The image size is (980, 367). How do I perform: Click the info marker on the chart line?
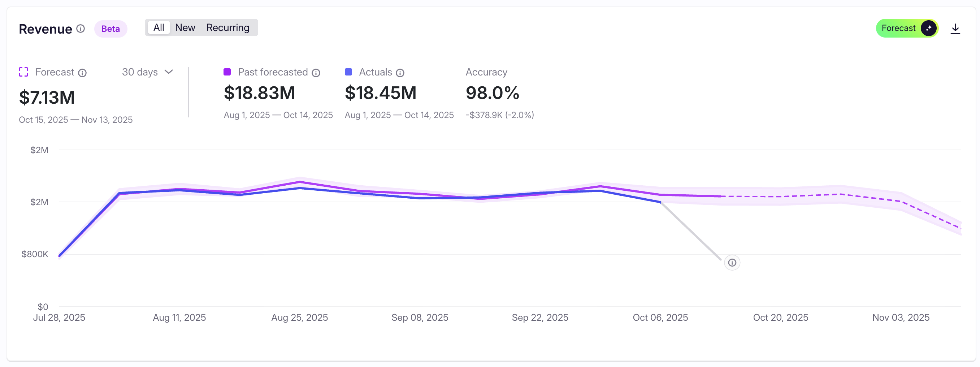pyautogui.click(x=732, y=263)
